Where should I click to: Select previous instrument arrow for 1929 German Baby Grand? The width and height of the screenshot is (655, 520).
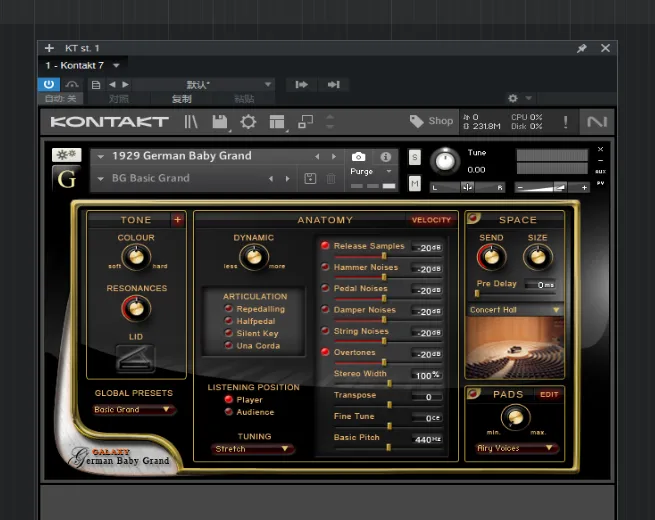(x=317, y=157)
